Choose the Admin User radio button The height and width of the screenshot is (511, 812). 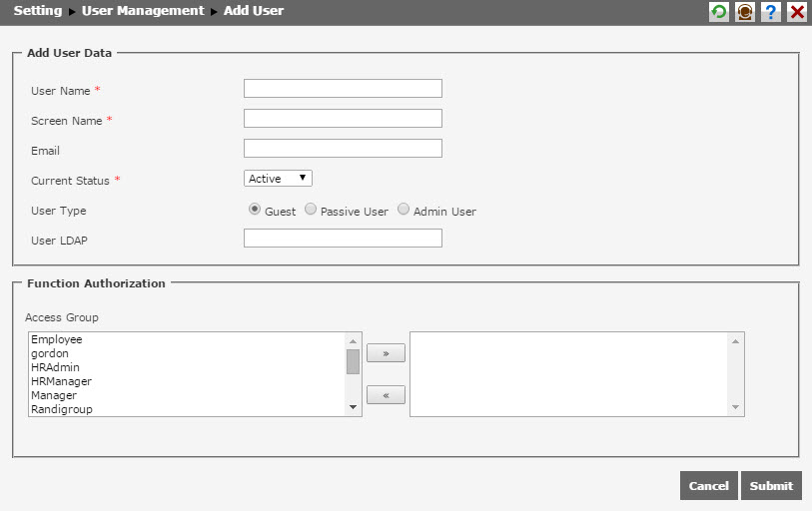click(404, 210)
